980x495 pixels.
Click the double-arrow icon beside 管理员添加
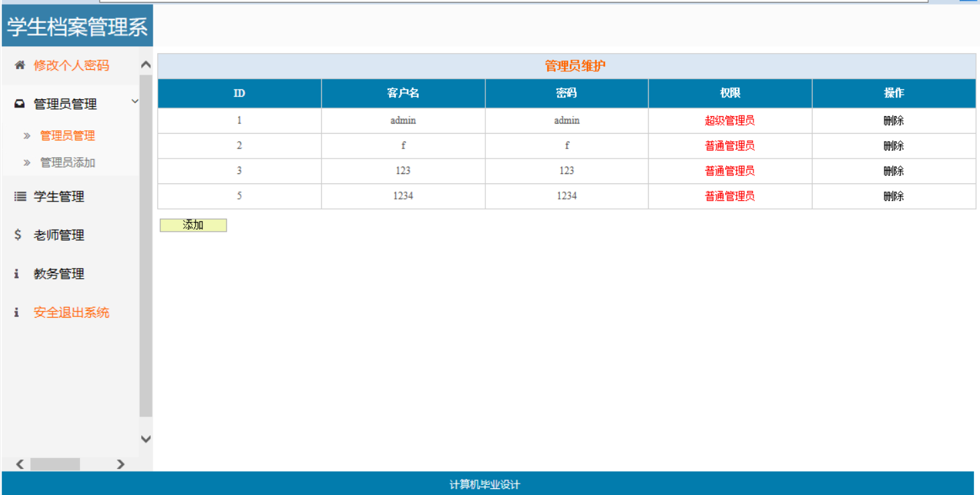(x=27, y=163)
